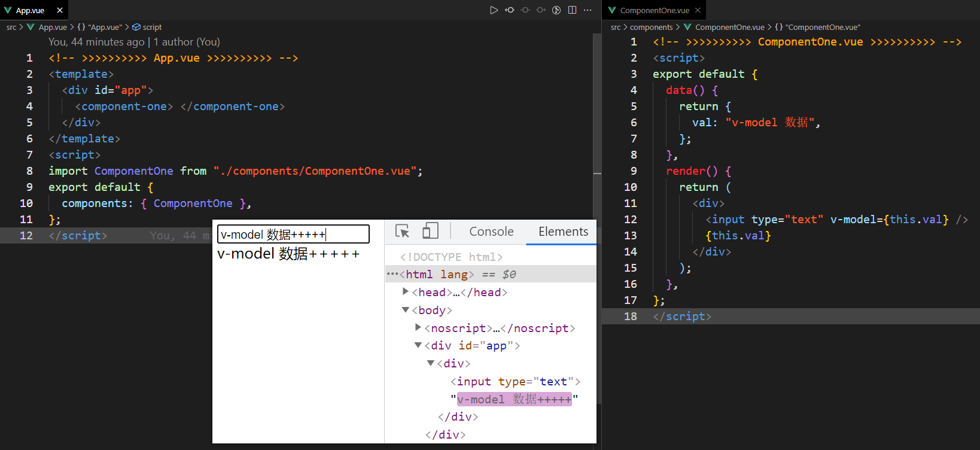980x450 pixels.
Task: Go to next change arrow icon
Action: [x=541, y=10]
